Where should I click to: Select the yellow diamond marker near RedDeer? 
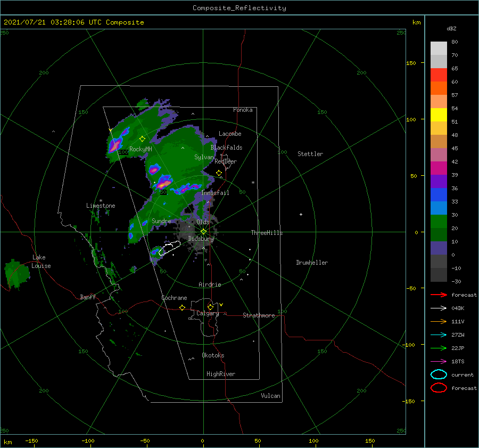[x=219, y=173]
